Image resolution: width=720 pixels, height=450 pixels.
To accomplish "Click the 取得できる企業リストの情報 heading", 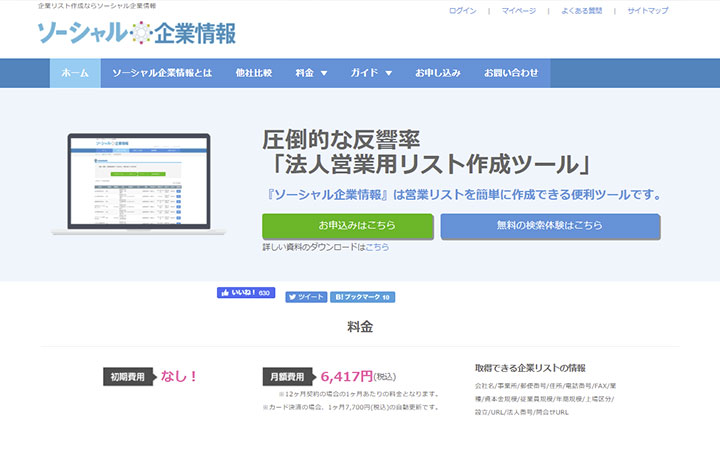I will pos(530,368).
